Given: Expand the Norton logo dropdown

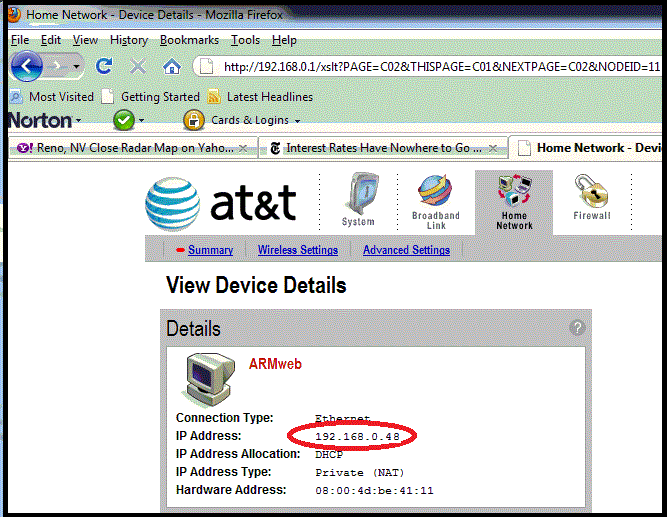Looking at the screenshot, I should point(78,121).
